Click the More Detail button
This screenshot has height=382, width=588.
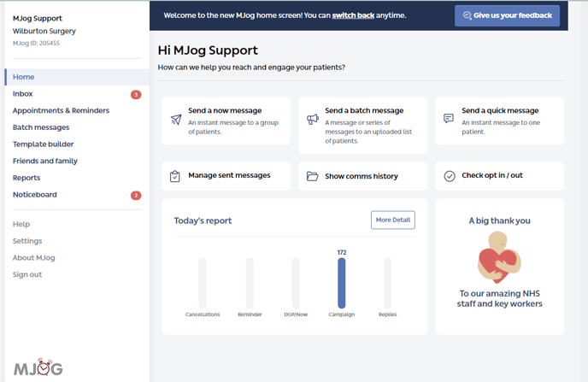tap(393, 220)
